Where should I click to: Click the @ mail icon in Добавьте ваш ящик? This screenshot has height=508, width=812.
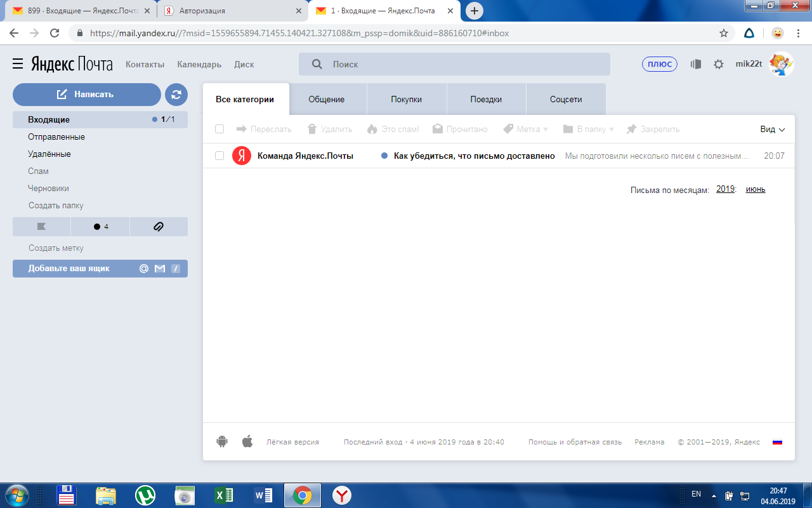(x=144, y=269)
